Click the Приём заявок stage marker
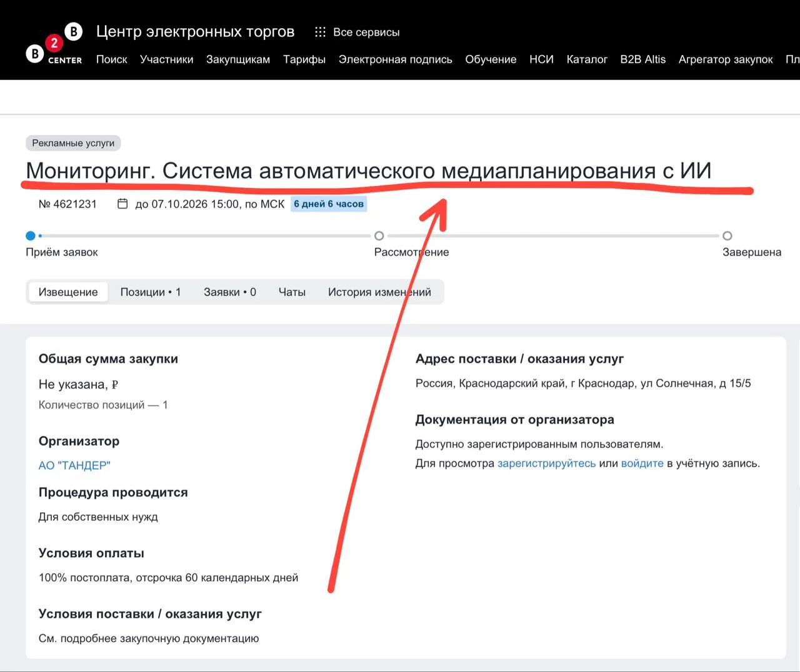The image size is (800, 672). (31, 235)
